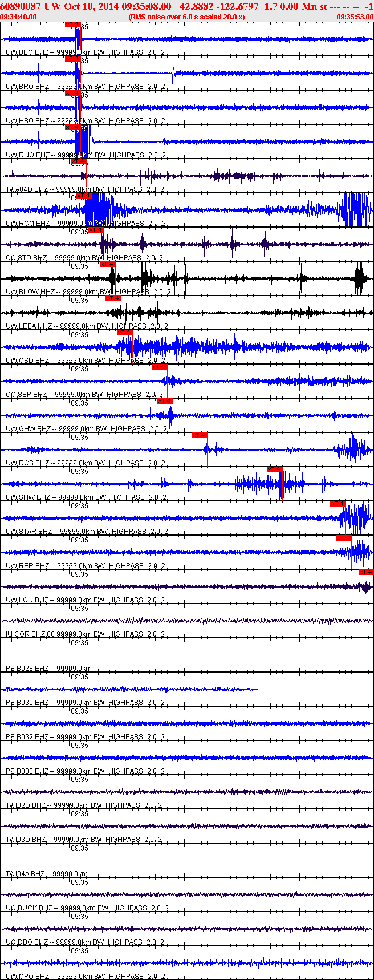The image size is (374, 980).
Task: Select the UW.GHW EHZ station label
Action: (x=86, y=429)
